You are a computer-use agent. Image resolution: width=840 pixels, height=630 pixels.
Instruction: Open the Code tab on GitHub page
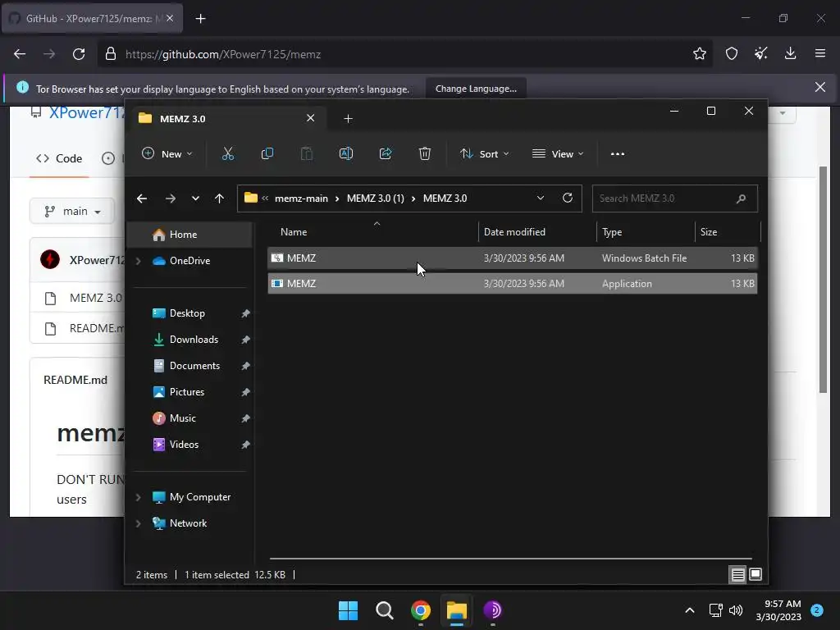click(59, 158)
